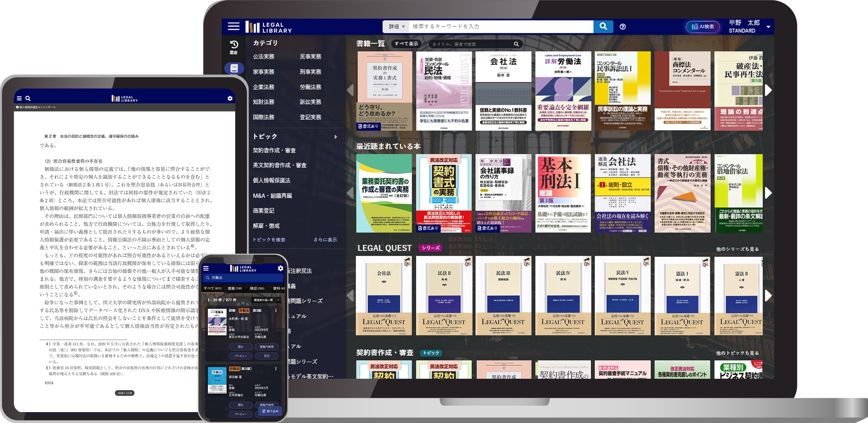The width and height of the screenshot is (868, 423).
Task: Select the すべて (977) tab on the phone
Action: tap(213, 288)
